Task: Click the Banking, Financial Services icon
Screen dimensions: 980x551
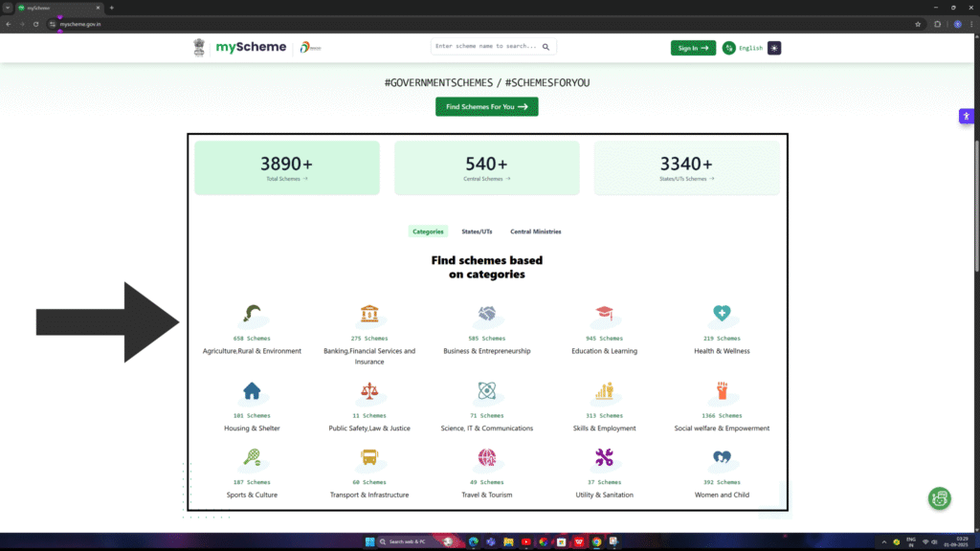Action: tap(369, 315)
